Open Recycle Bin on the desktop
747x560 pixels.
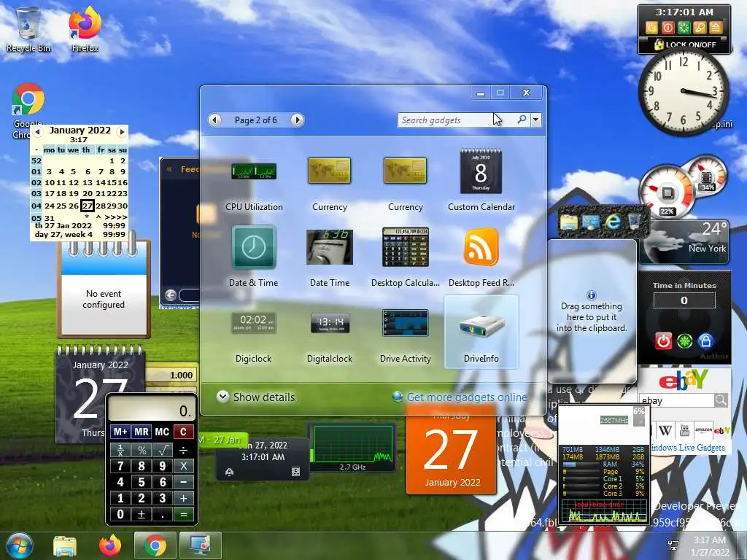tap(28, 29)
